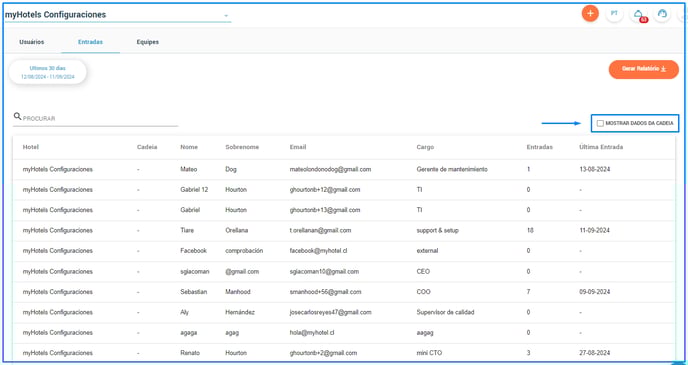Open the Últimos 30 dias date picker

[x=48, y=72]
